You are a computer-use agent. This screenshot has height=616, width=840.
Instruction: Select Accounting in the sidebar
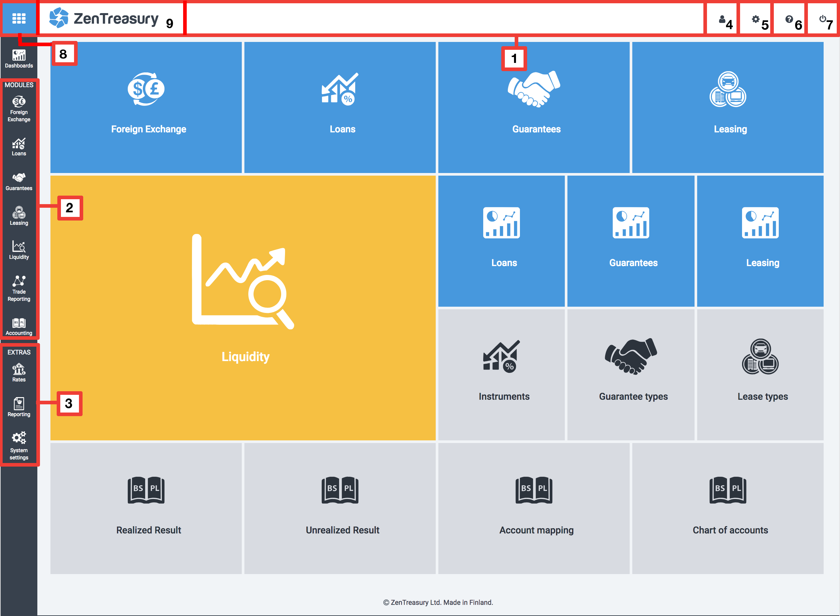pos(19,326)
